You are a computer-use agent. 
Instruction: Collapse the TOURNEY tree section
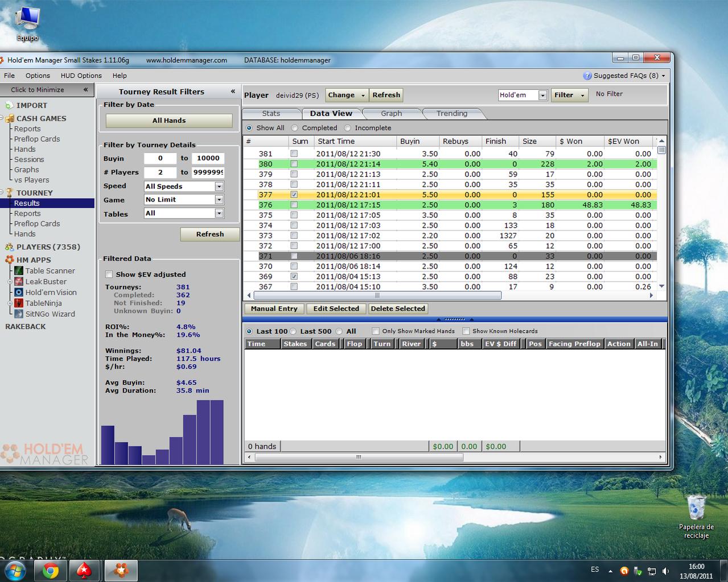tap(2, 193)
